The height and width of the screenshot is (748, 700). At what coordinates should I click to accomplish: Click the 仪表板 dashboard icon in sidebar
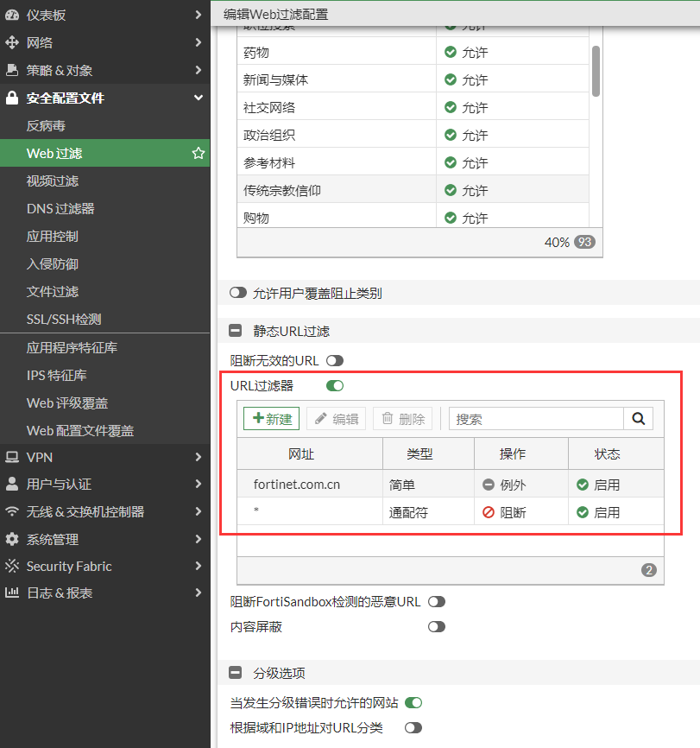pos(12,16)
